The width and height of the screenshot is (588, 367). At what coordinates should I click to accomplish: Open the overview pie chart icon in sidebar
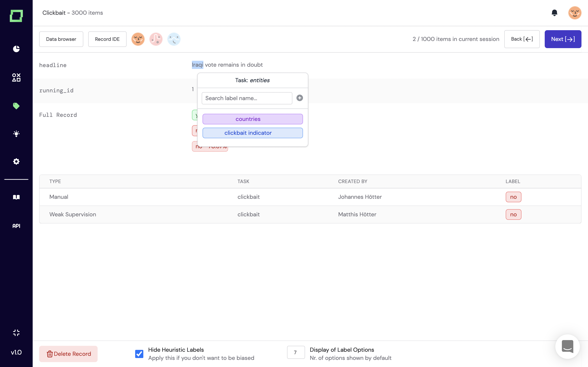tap(16, 49)
